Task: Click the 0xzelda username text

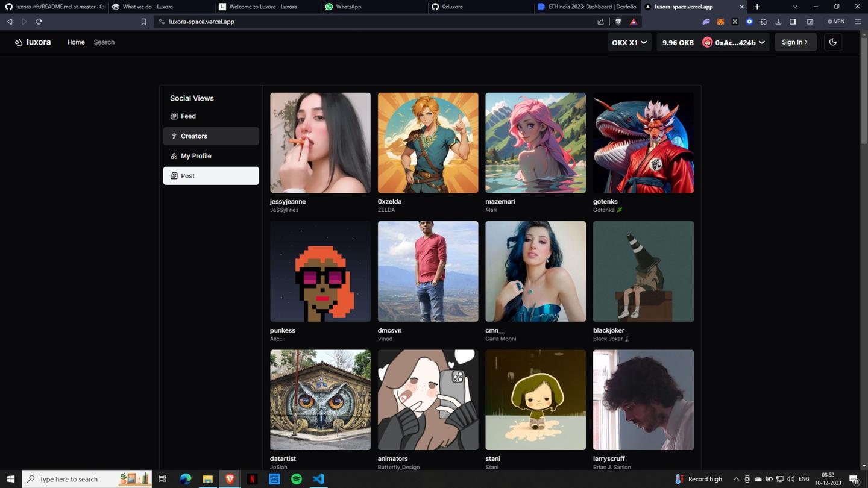Action: (389, 202)
